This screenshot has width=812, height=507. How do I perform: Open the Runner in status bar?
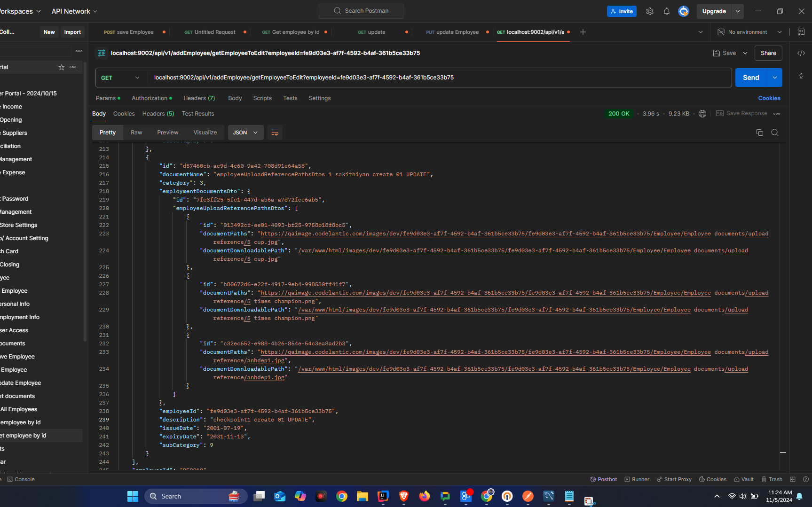pos(637,479)
